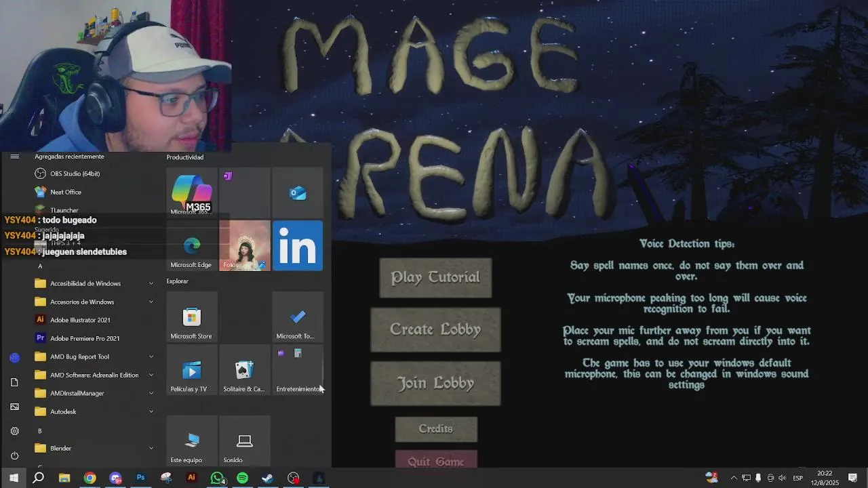Open the Fotos tile

(245, 246)
